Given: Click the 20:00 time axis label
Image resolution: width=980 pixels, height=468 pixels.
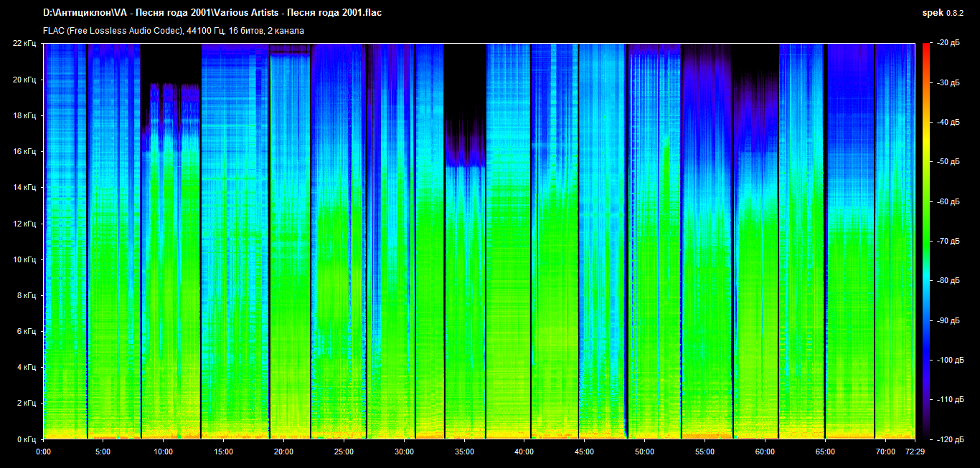Looking at the screenshot, I should click(284, 452).
